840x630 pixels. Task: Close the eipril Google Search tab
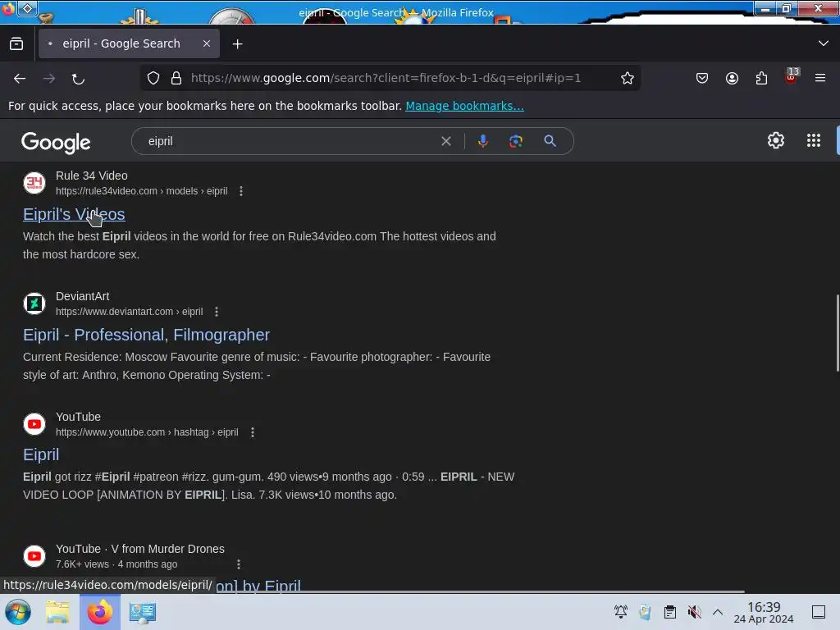207,43
